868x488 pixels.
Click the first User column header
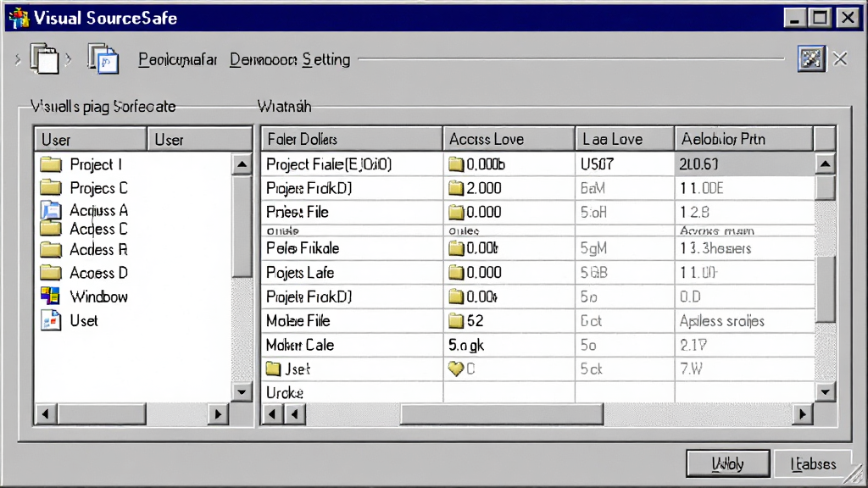point(90,140)
